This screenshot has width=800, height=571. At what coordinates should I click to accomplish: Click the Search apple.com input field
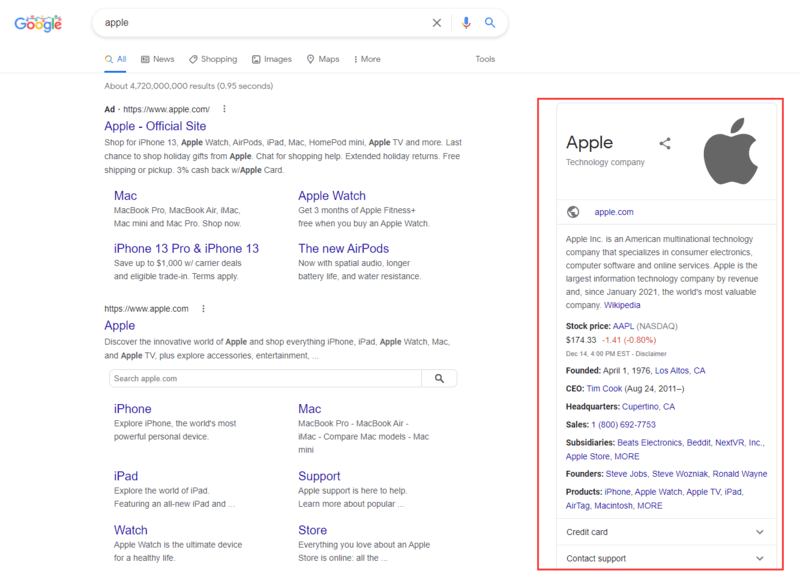tap(265, 378)
